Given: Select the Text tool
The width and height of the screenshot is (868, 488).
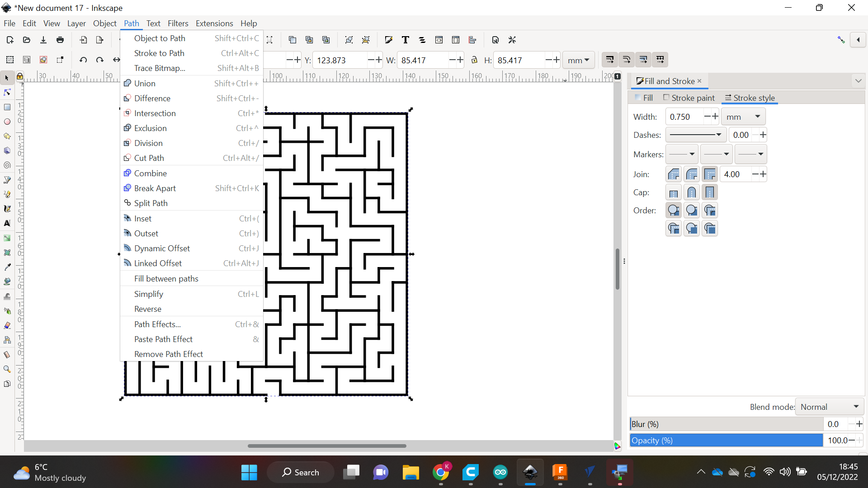Looking at the screenshot, I should [x=7, y=224].
